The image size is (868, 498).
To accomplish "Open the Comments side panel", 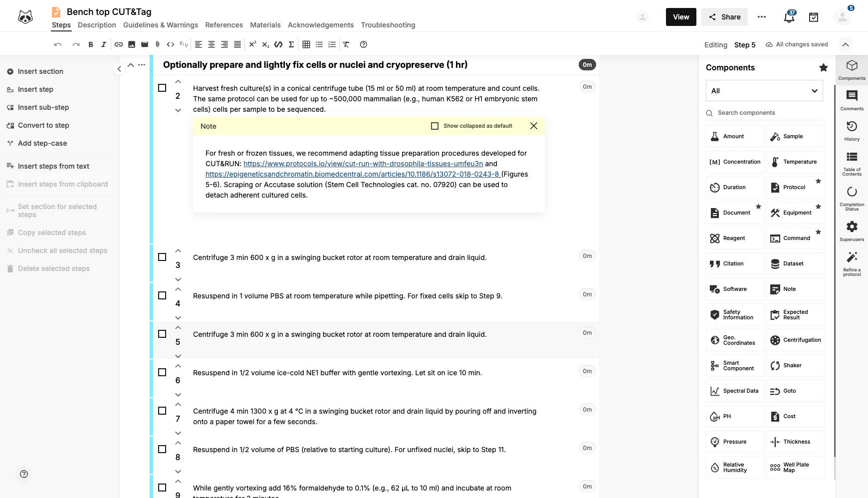I will (852, 100).
